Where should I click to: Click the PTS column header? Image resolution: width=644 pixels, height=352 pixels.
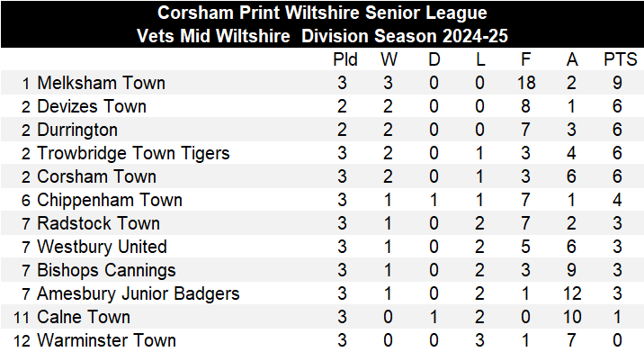[620, 59]
